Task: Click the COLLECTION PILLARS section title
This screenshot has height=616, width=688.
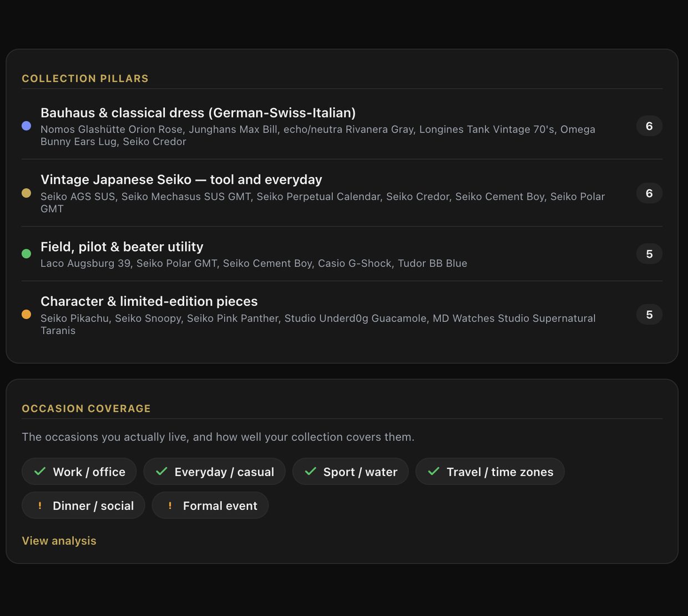Action: (x=85, y=79)
